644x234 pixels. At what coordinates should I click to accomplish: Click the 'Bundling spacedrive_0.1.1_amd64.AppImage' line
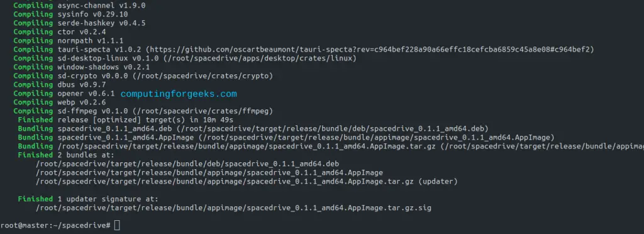point(286,138)
